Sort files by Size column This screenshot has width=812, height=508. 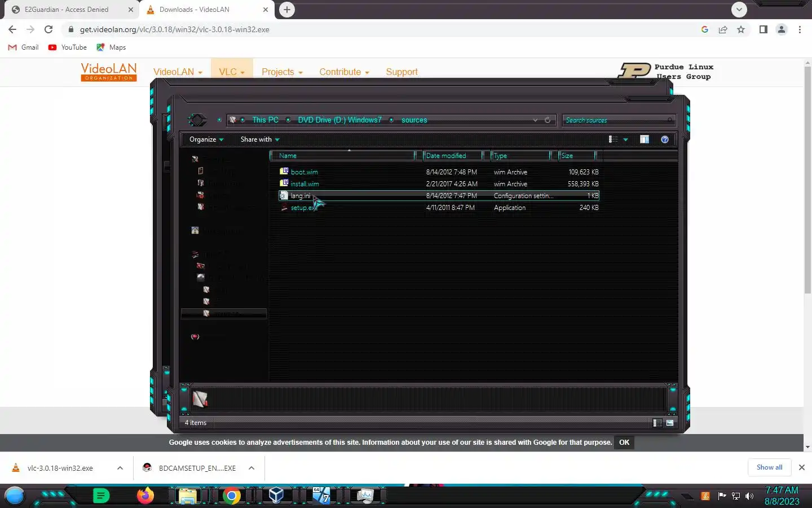[x=577, y=156]
